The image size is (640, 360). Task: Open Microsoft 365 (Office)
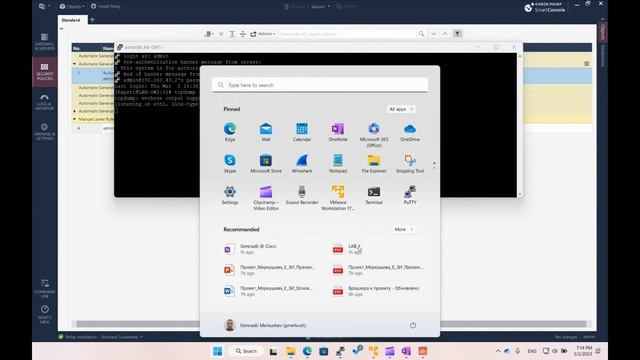pos(374,135)
